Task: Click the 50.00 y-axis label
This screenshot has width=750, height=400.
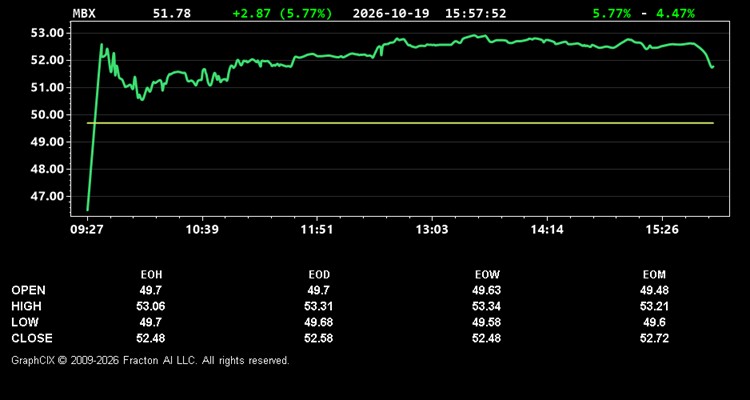Action: point(46,115)
